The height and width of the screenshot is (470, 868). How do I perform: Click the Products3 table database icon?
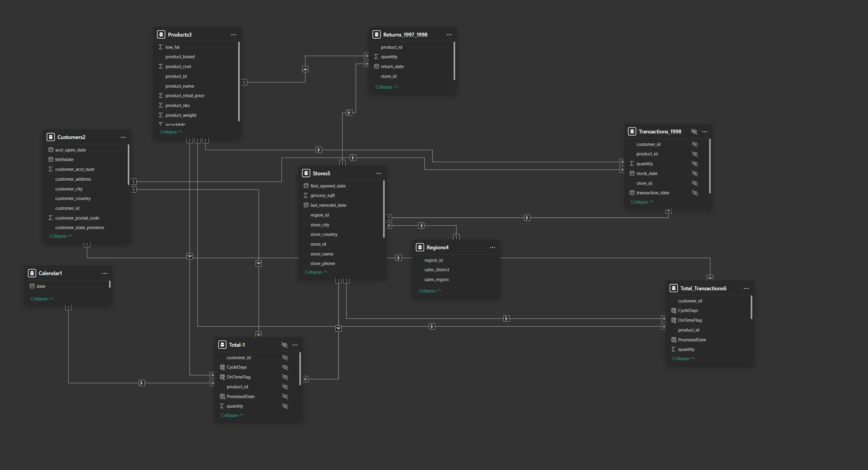(x=161, y=34)
